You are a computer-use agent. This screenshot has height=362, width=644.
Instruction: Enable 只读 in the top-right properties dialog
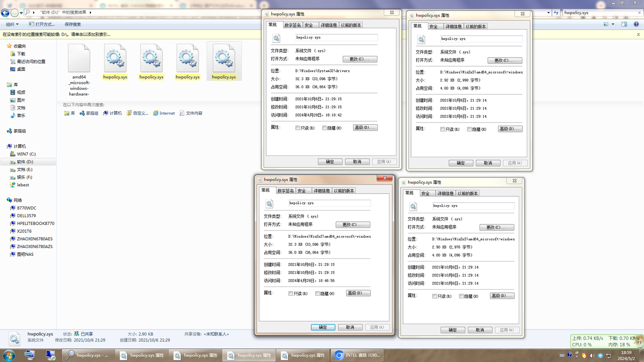coord(442,129)
